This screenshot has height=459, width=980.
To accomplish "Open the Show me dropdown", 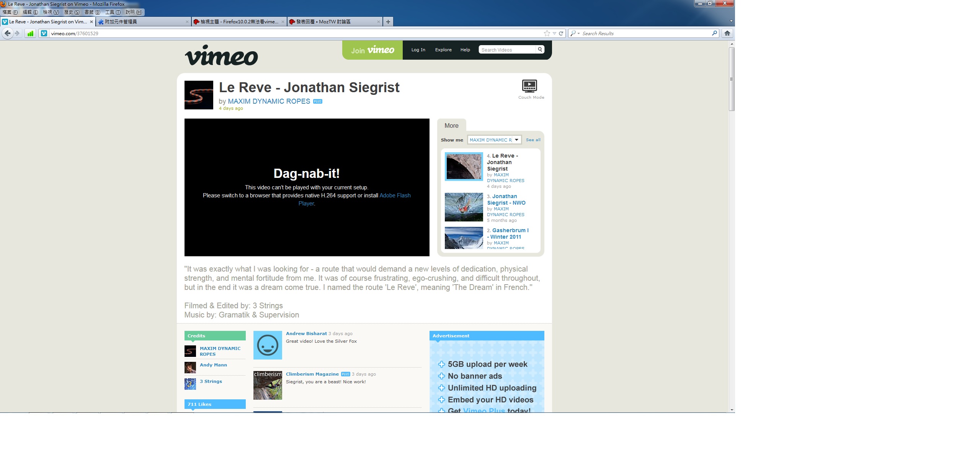I will click(516, 140).
